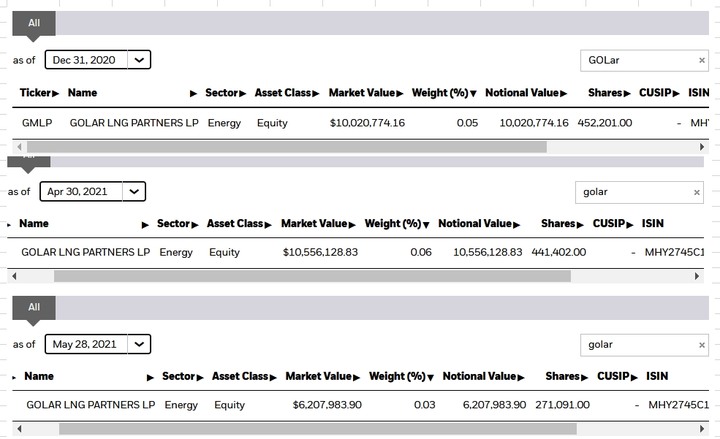Sort Apr 30 table by Market Value column
This screenshot has width=720, height=439.
[x=318, y=224]
